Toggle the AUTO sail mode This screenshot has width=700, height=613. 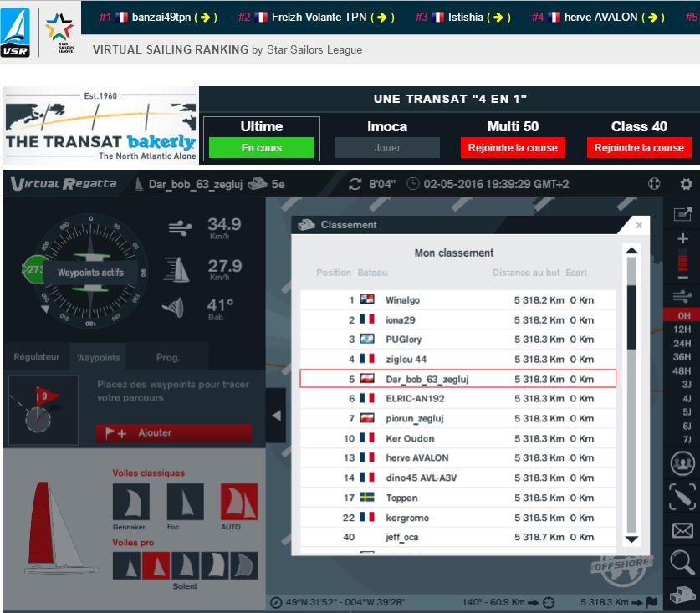pos(239,502)
